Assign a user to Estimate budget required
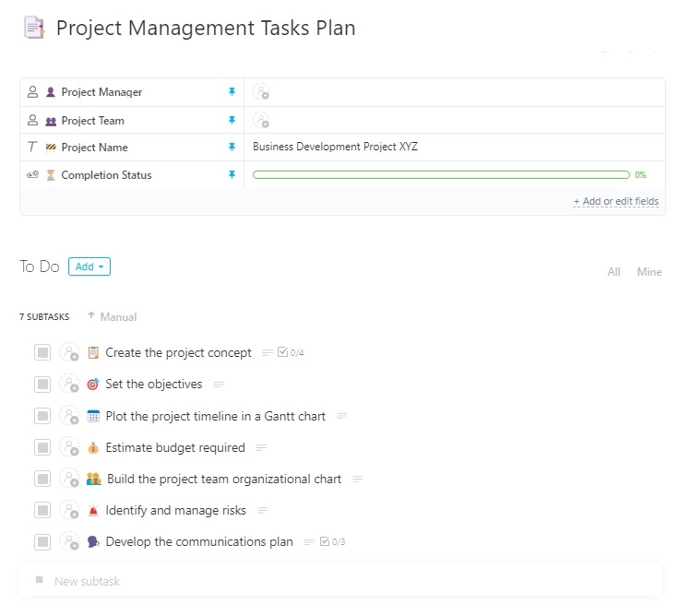The width and height of the screenshot is (679, 616). [x=69, y=448]
